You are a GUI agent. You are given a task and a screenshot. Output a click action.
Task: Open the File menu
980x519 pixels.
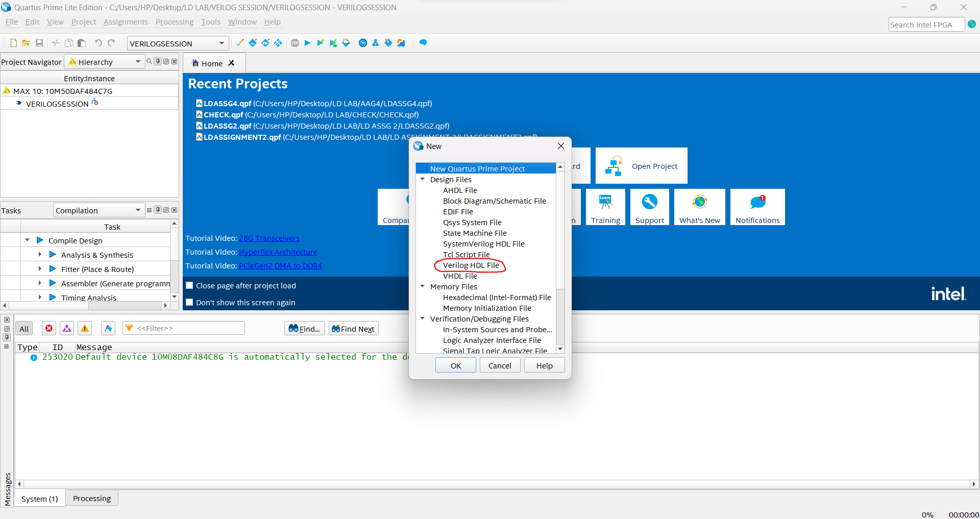(x=11, y=22)
